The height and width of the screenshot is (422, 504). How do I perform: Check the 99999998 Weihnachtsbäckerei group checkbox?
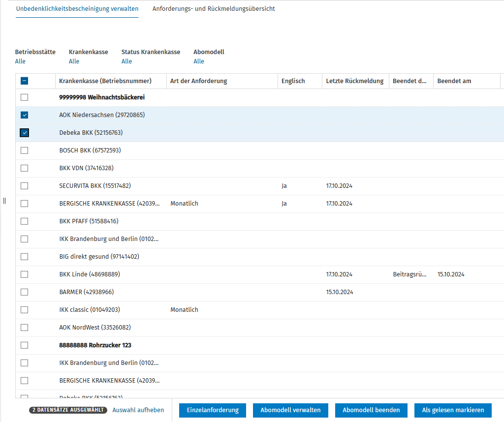click(25, 97)
